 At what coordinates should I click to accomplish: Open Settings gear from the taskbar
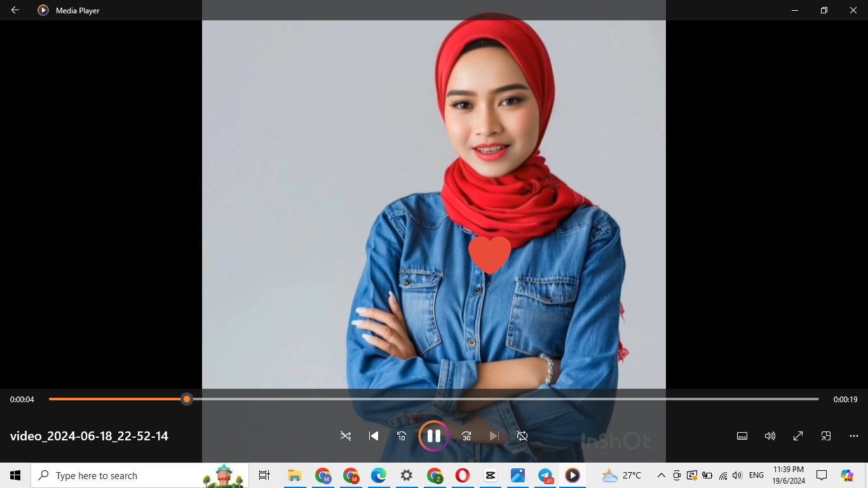[407, 475]
